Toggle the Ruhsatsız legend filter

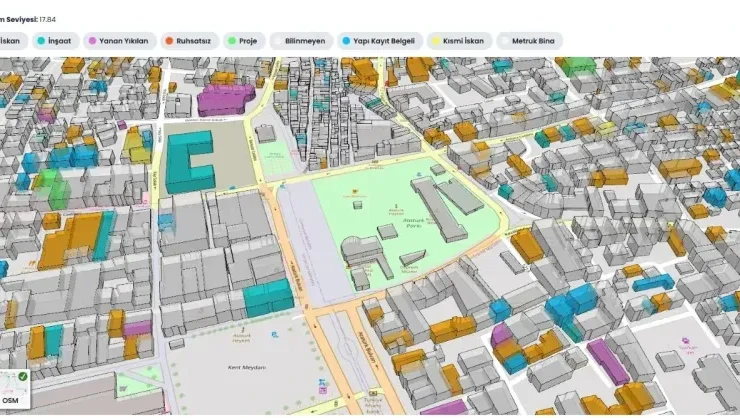189,41
